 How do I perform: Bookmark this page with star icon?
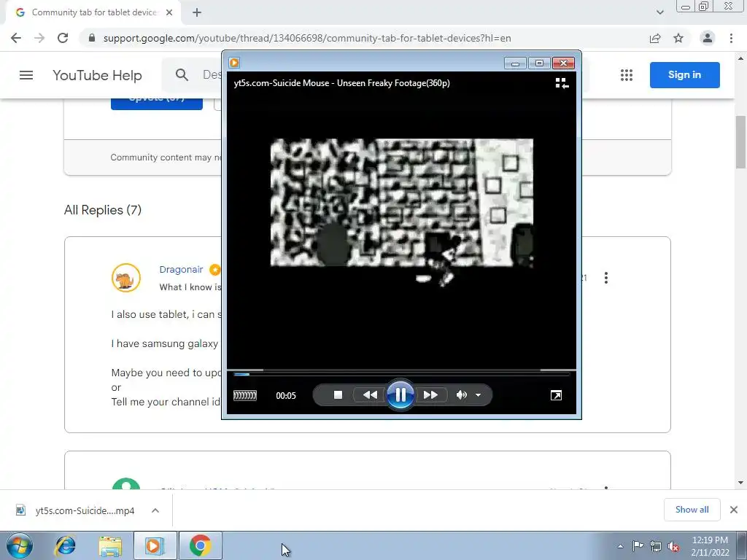pyautogui.click(x=678, y=38)
